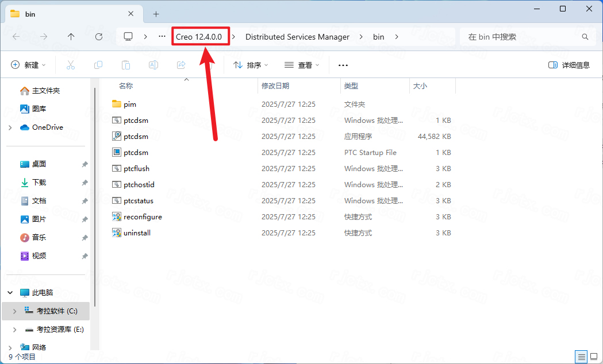Click the search magnifier icon
This screenshot has height=364, width=603.
coord(585,37)
